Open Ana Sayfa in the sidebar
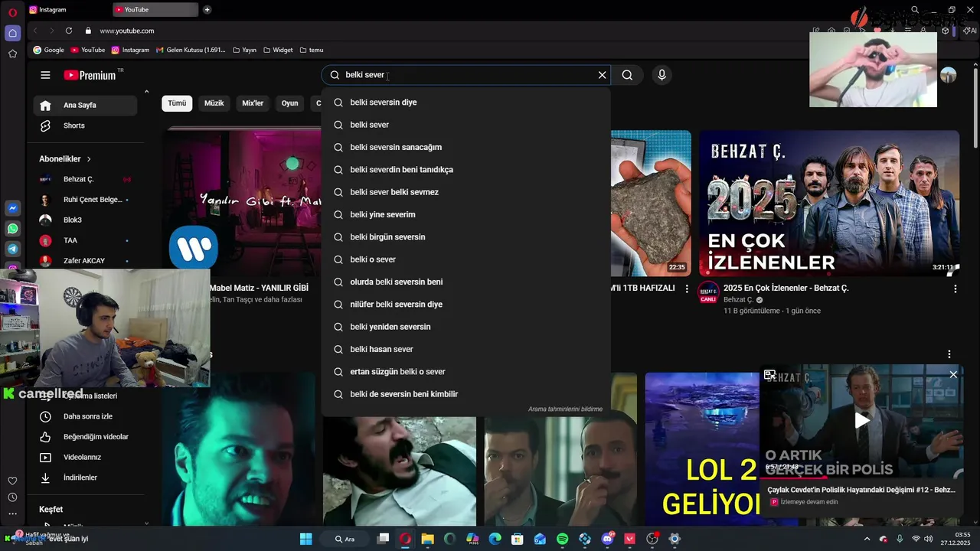This screenshot has height=551, width=980. pos(85,105)
